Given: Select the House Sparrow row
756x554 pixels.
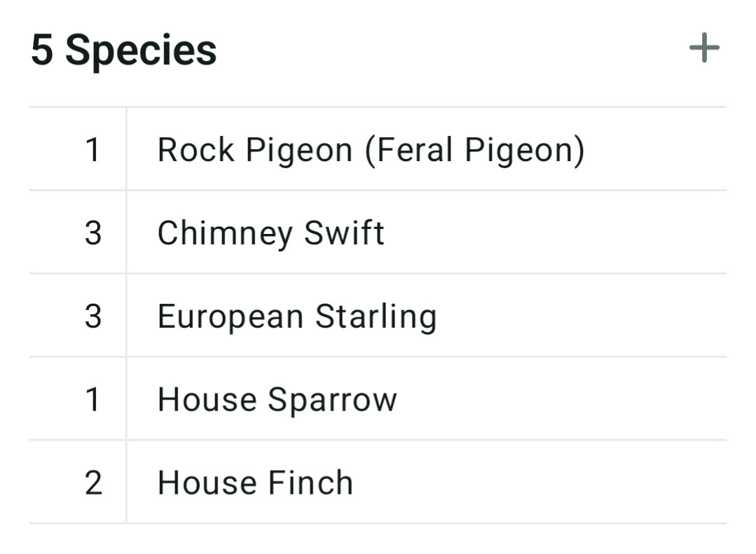Looking at the screenshot, I should point(378,399).
